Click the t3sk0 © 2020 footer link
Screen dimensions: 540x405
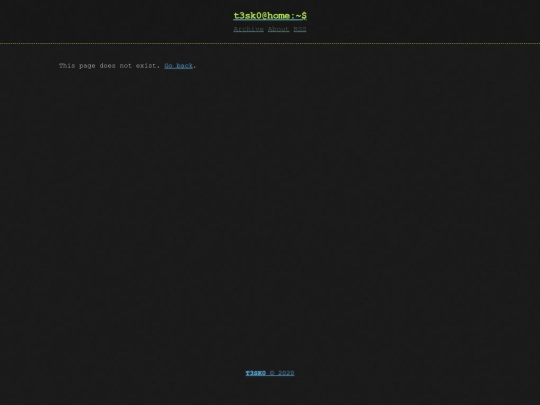click(x=270, y=373)
